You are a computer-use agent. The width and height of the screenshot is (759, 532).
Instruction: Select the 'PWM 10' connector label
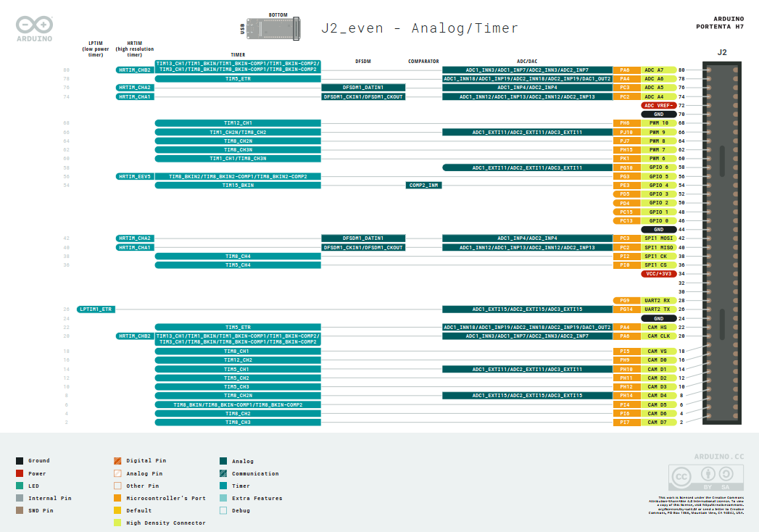click(x=659, y=123)
